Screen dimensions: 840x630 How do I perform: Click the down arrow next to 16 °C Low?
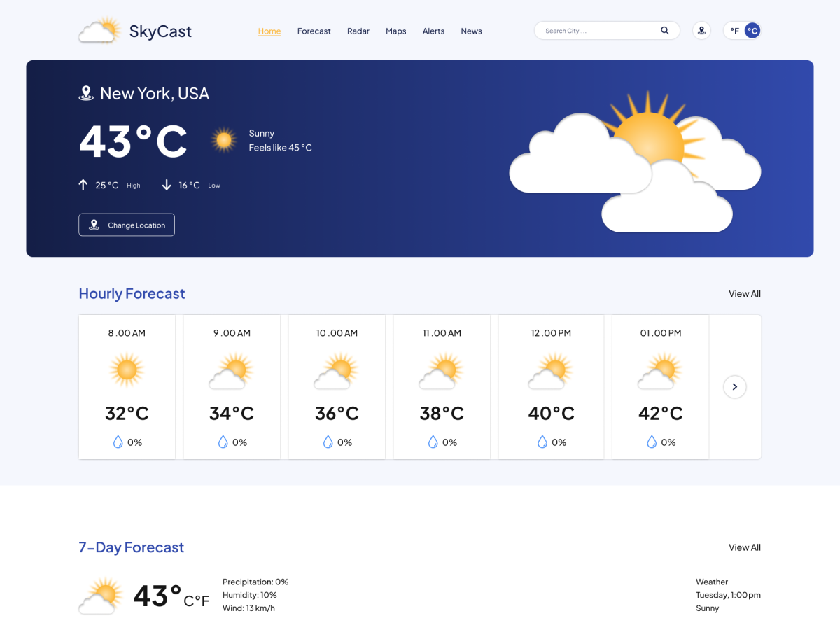(x=167, y=185)
